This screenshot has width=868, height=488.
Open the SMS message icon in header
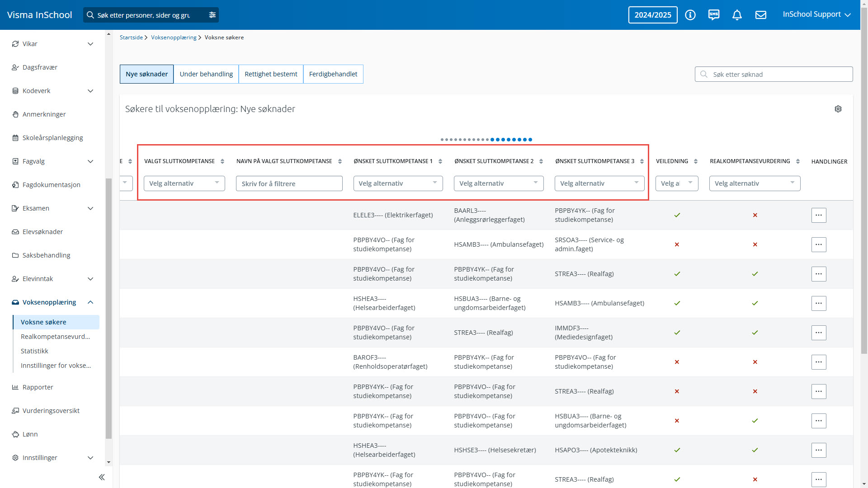[x=713, y=15]
